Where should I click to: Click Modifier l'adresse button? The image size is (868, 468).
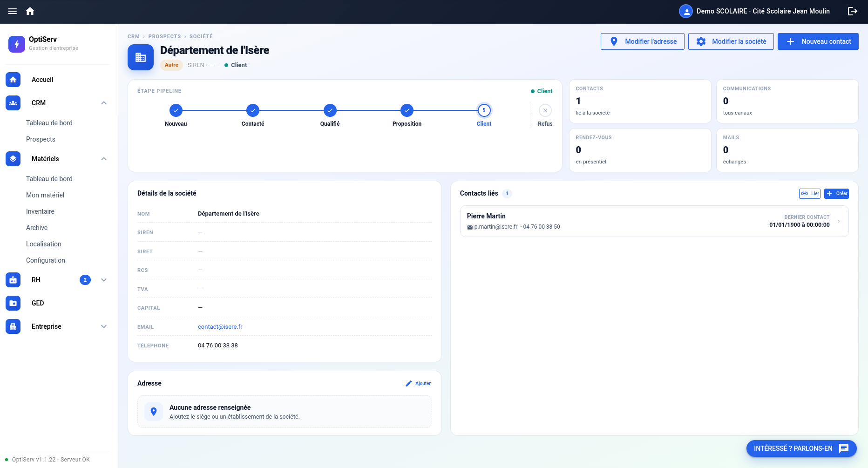click(643, 41)
